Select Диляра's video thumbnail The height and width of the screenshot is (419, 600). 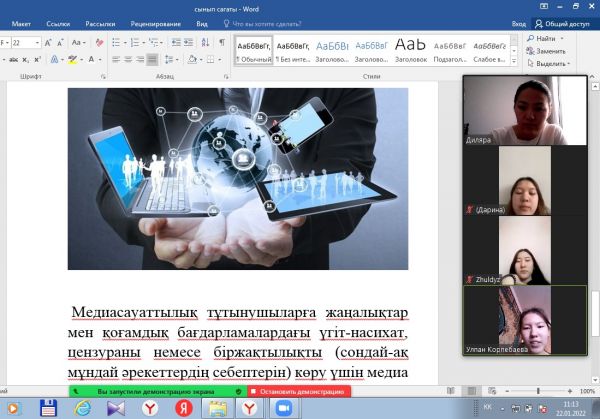[529, 111]
